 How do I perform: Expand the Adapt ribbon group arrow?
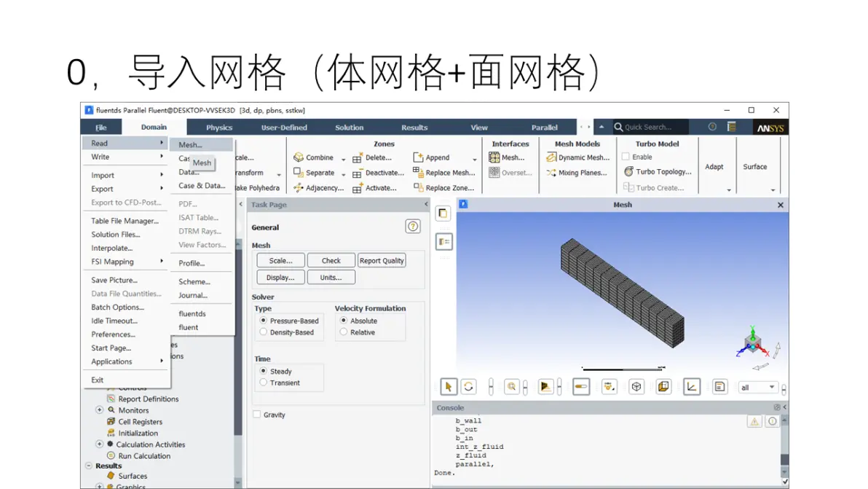[x=729, y=190]
